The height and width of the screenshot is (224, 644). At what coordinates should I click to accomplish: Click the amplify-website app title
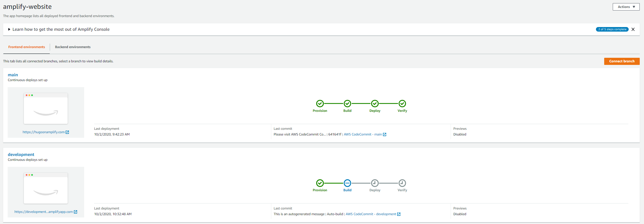click(x=27, y=7)
